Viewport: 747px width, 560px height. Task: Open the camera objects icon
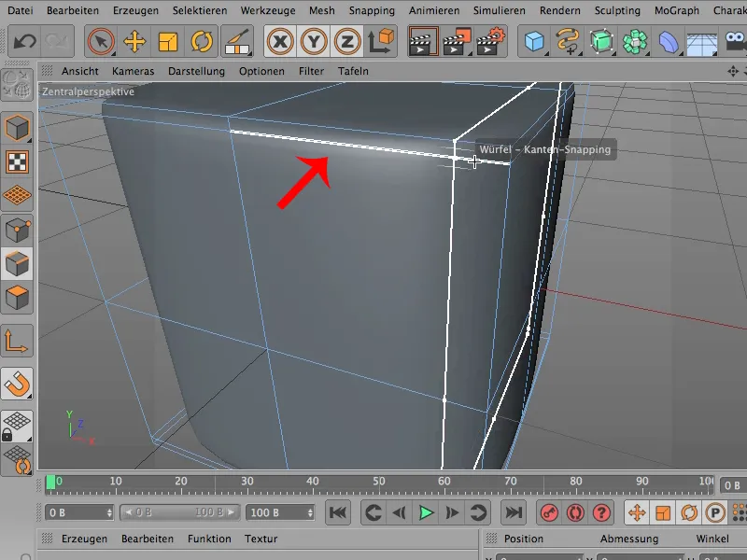click(x=735, y=41)
